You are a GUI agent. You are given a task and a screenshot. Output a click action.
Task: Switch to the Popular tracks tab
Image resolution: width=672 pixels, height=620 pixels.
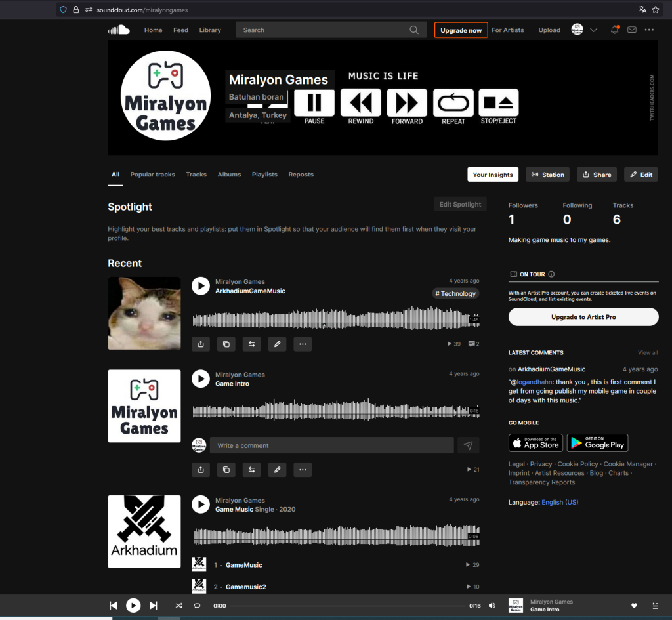pos(152,175)
